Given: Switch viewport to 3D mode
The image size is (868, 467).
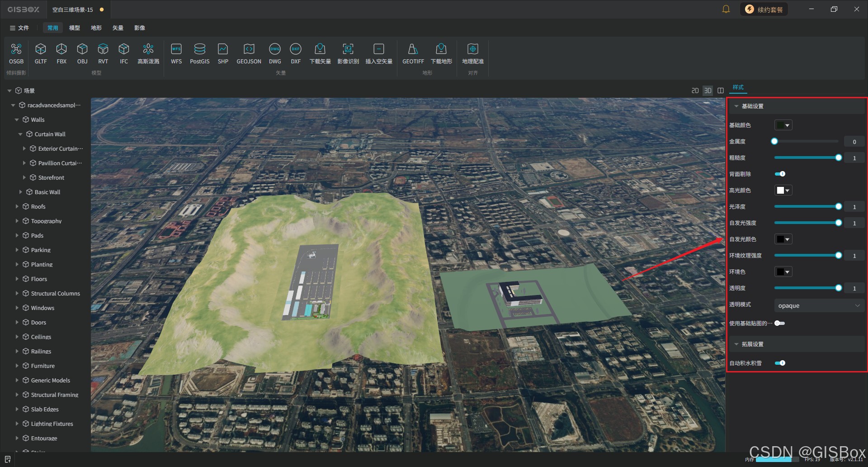Looking at the screenshot, I should (708, 91).
